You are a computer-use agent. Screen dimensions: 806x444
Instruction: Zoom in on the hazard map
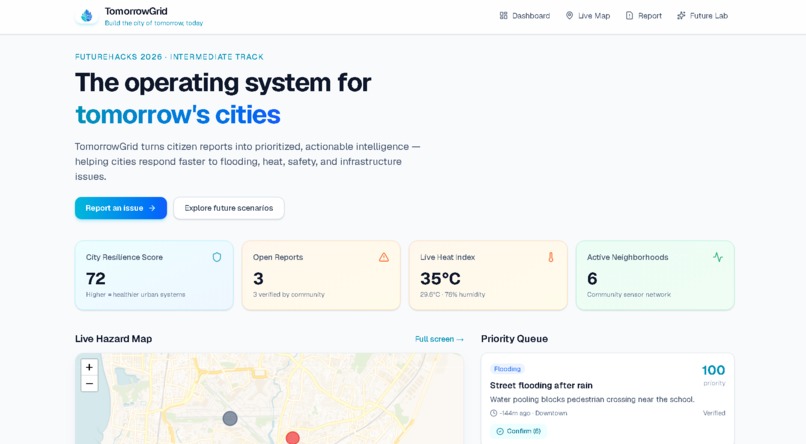coord(89,367)
